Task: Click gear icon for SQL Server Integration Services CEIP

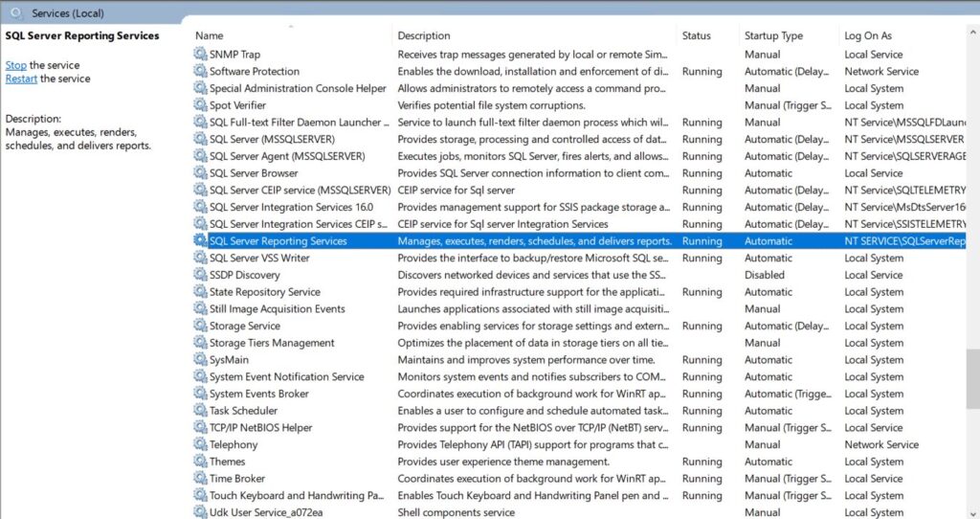Action: click(x=200, y=223)
